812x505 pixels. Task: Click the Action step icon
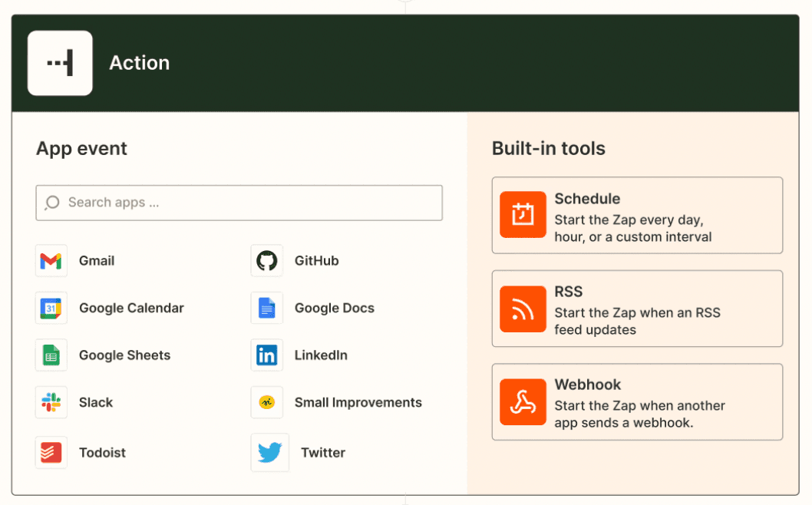(x=60, y=63)
